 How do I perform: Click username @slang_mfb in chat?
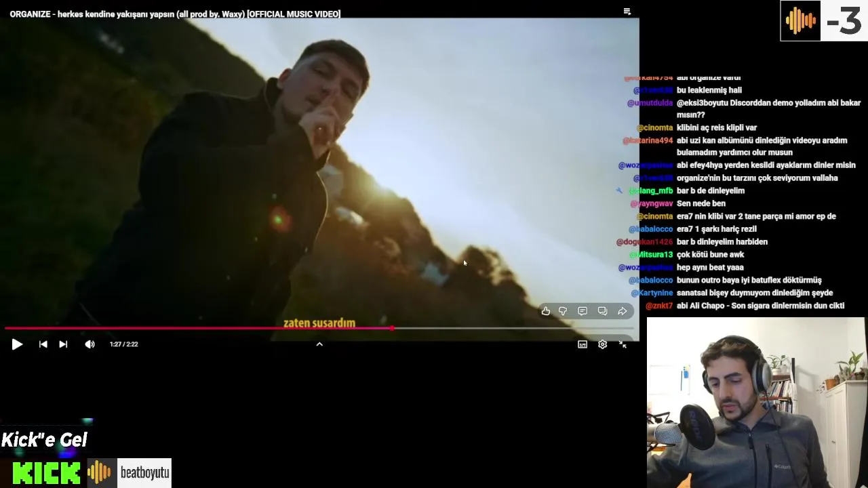651,191
